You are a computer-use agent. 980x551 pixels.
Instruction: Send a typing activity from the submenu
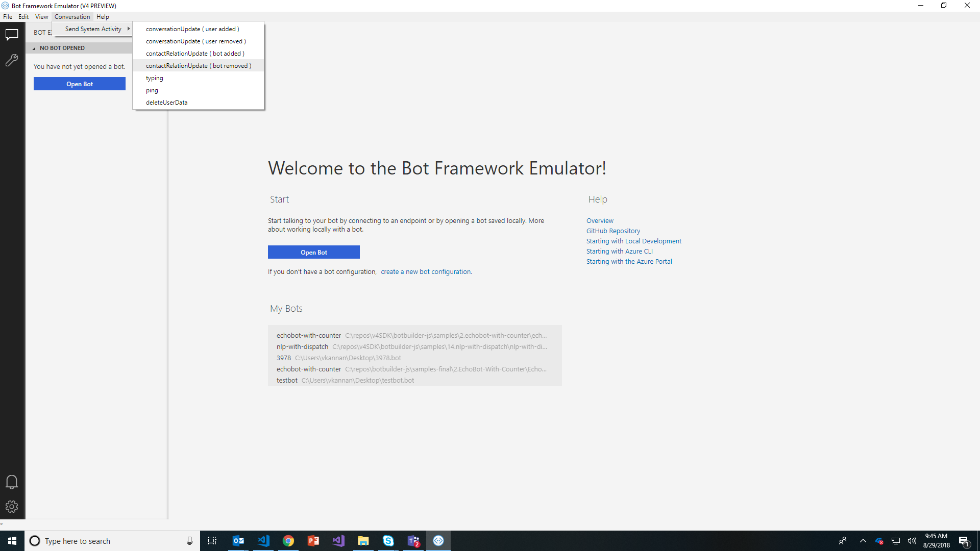click(155, 78)
